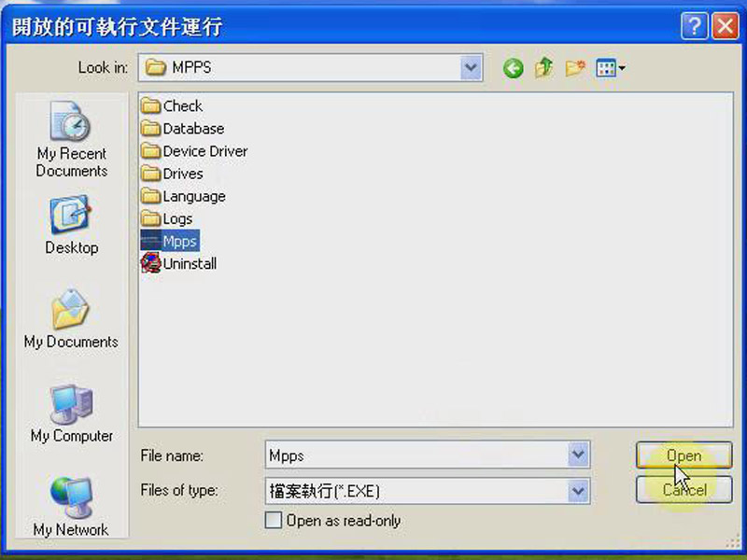Click in the File name input field
Viewport: 747px width, 560px height.
[x=416, y=455]
